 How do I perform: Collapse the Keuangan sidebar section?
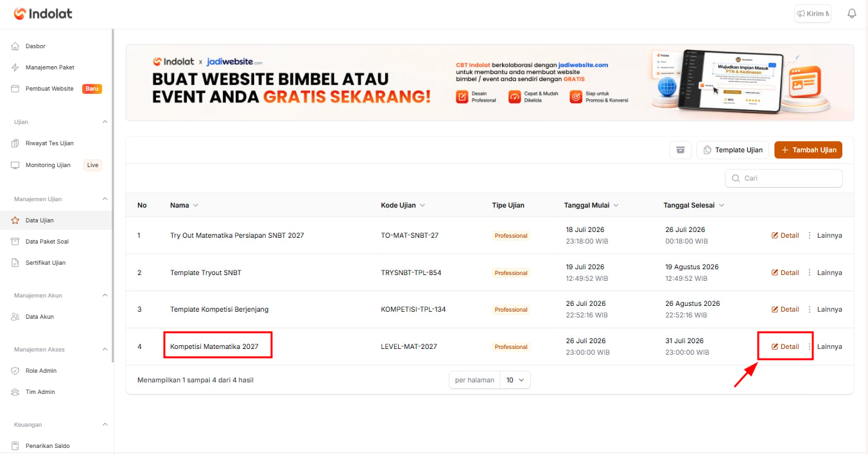105,424
